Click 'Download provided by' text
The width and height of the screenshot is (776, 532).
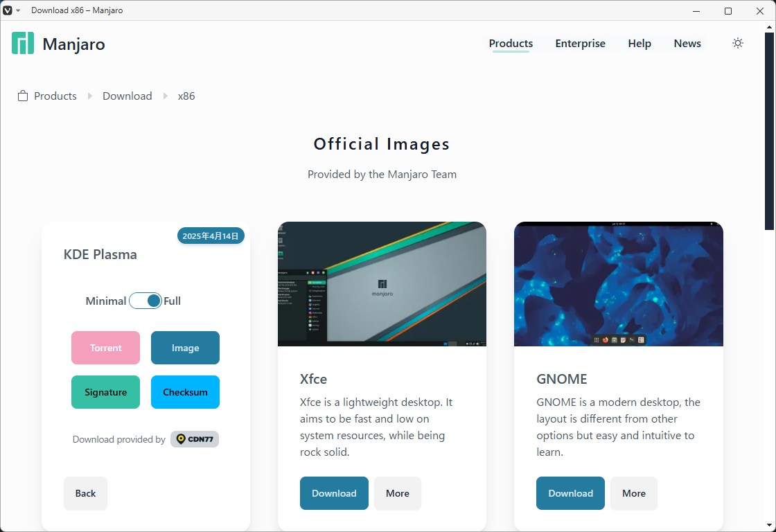(118, 439)
